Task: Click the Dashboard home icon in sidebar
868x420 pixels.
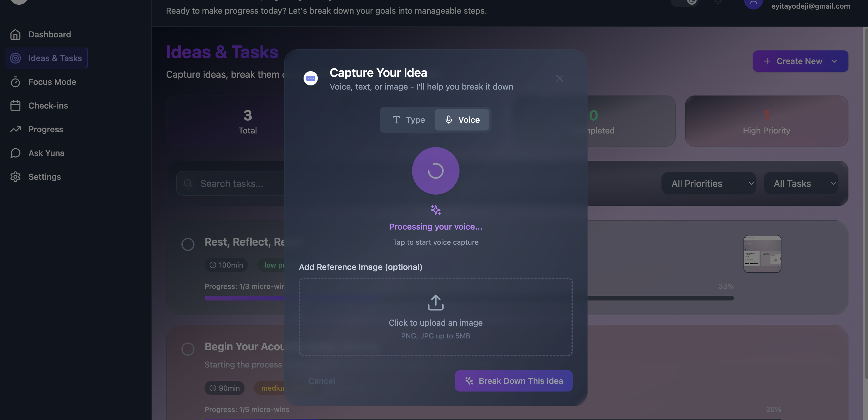Action: (x=15, y=34)
